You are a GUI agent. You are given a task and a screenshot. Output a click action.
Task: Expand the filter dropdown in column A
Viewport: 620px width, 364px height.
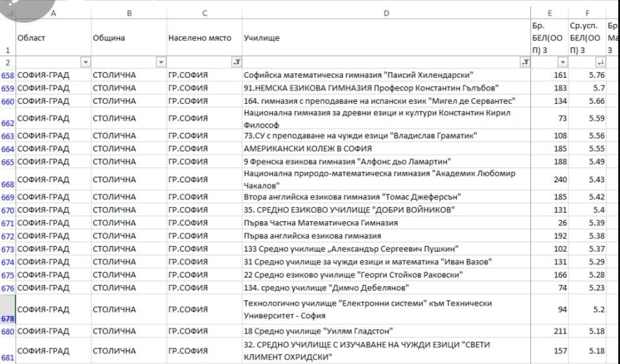[86, 62]
